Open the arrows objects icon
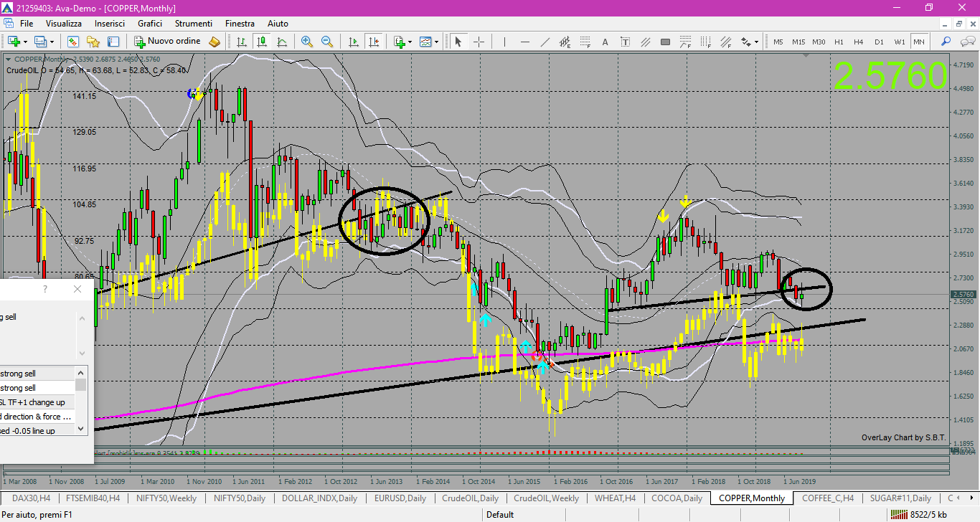The image size is (980, 522). [x=746, y=42]
